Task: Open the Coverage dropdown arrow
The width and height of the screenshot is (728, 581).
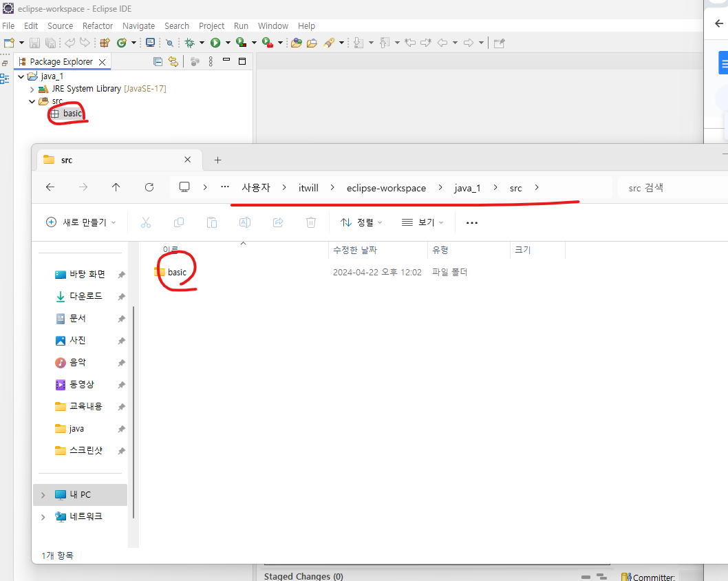Action: point(254,43)
